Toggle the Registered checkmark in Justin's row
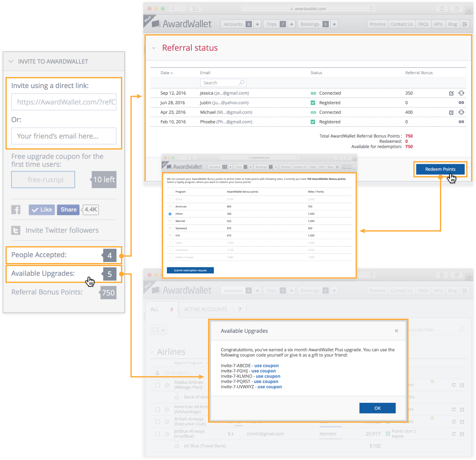Image resolution: width=476 pixels, height=460 pixels. pyautogui.click(x=313, y=103)
